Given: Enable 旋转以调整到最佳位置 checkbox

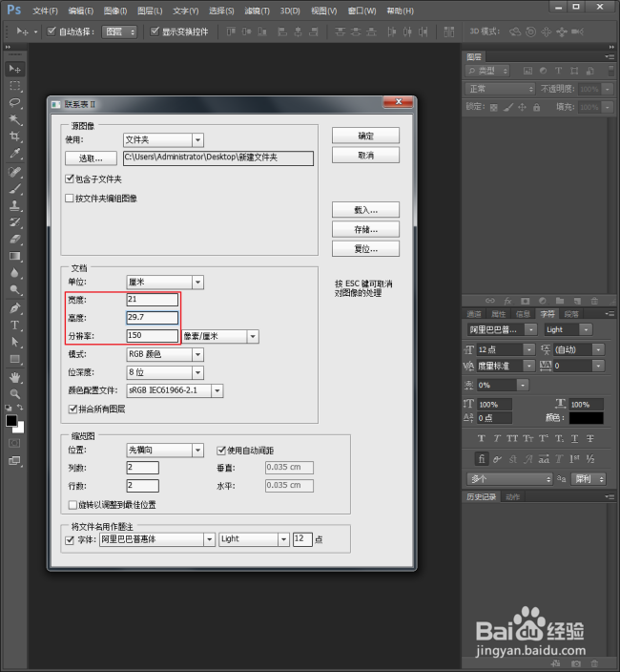Looking at the screenshot, I should tap(72, 504).
